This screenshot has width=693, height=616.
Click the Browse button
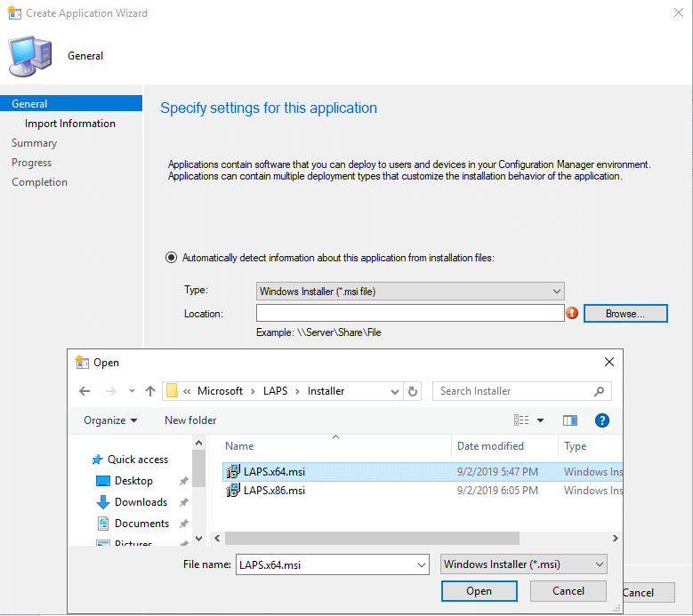[x=625, y=314]
